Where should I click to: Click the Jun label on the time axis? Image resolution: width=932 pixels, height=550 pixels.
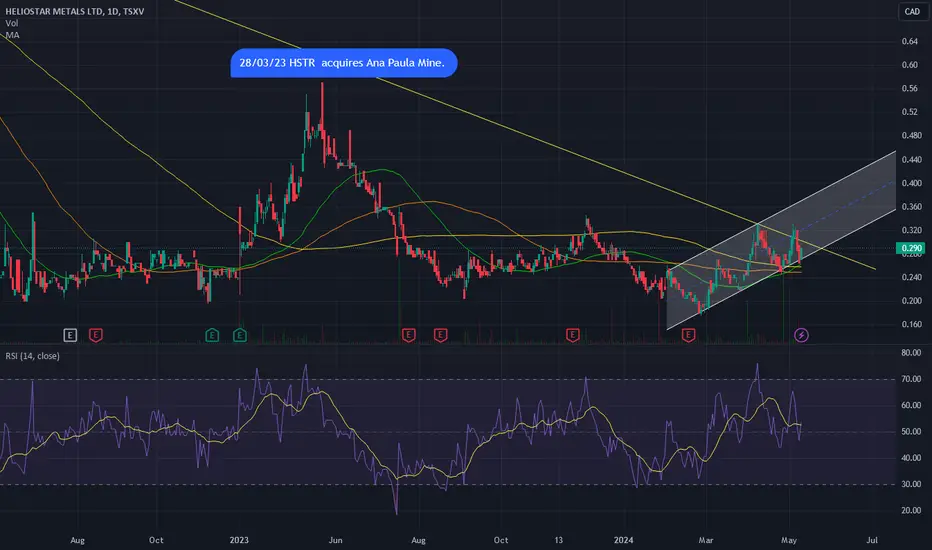point(335,540)
